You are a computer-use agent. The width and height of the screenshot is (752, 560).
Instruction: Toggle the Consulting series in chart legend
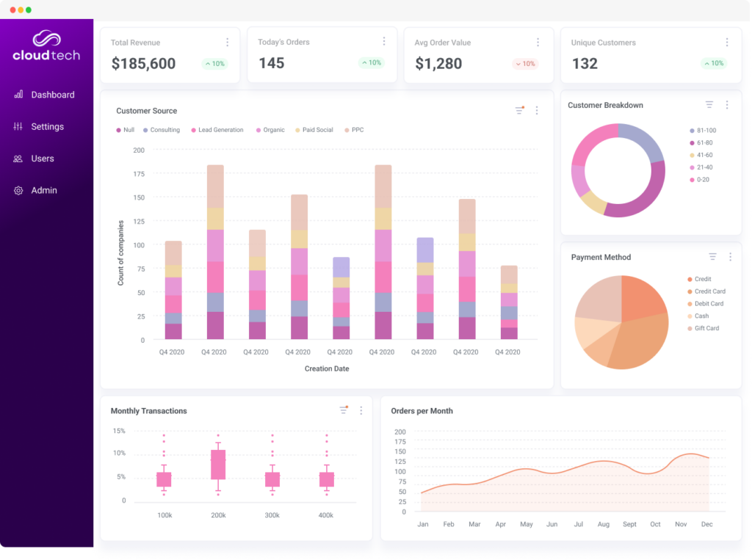pyautogui.click(x=164, y=130)
